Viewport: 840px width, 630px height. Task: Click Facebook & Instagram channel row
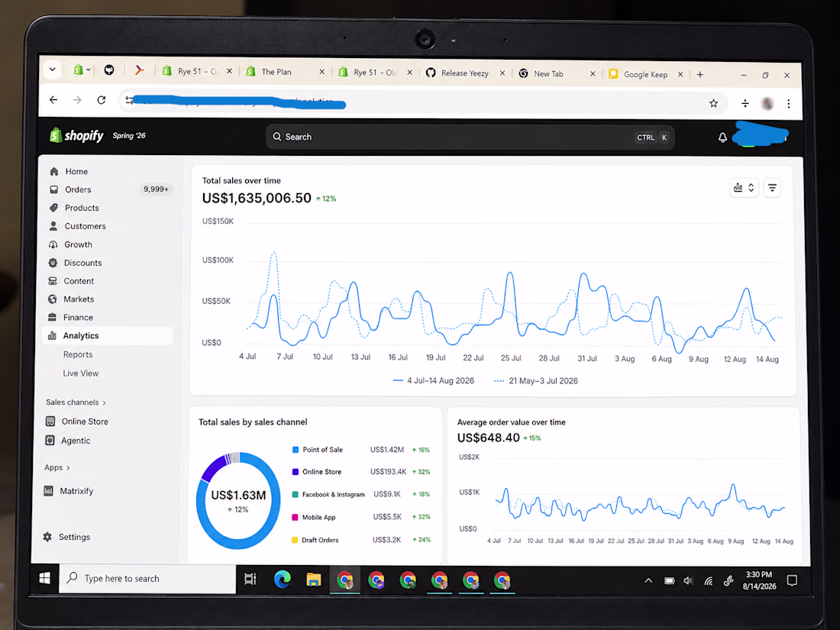pos(361,495)
